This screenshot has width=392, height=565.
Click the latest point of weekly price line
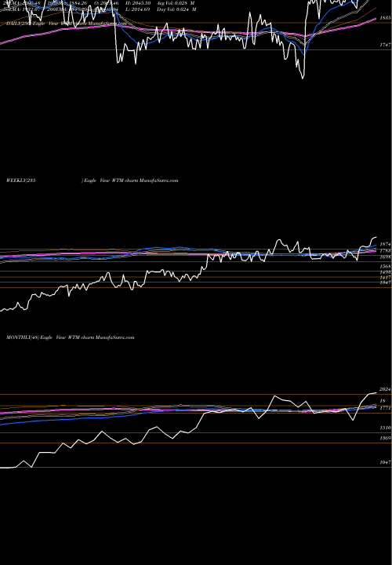pos(376,237)
